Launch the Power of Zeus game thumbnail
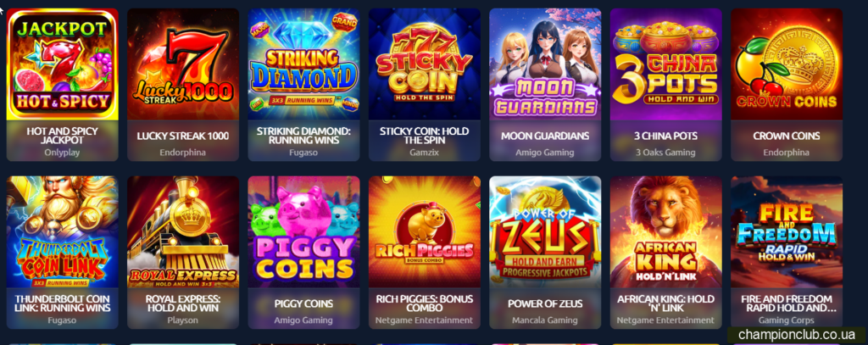Image resolution: width=868 pixels, height=345 pixels. (x=545, y=232)
